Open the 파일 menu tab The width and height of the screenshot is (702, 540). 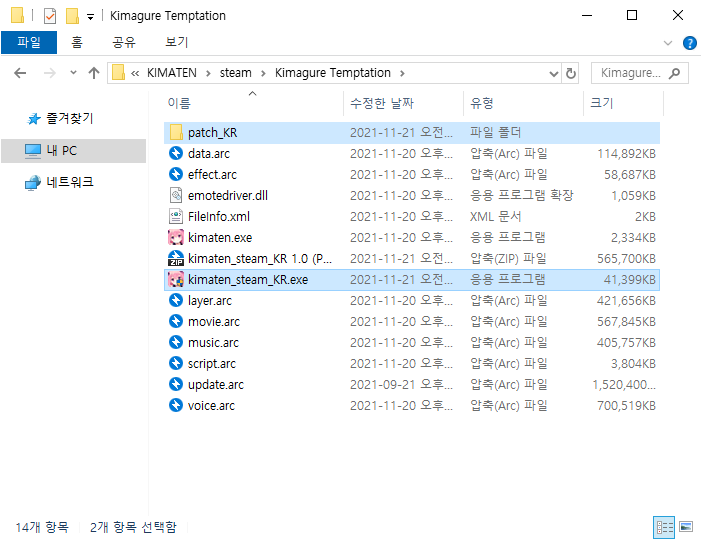coord(29,43)
